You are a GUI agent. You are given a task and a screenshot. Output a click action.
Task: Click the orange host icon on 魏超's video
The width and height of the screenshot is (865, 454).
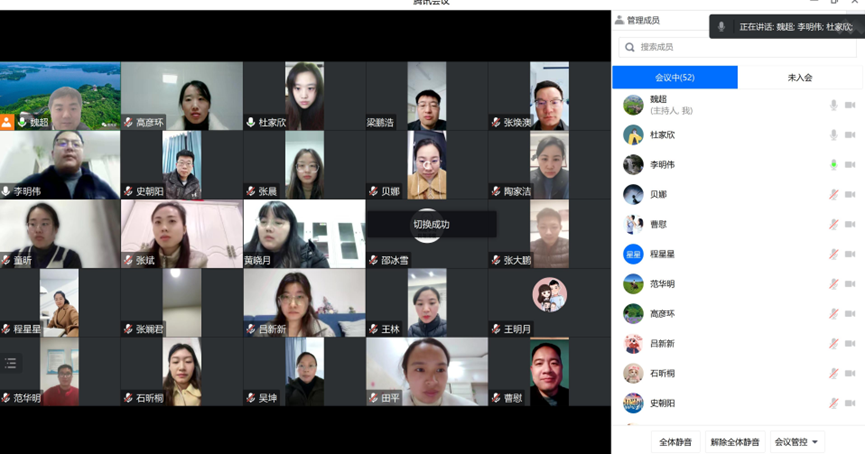(7, 122)
